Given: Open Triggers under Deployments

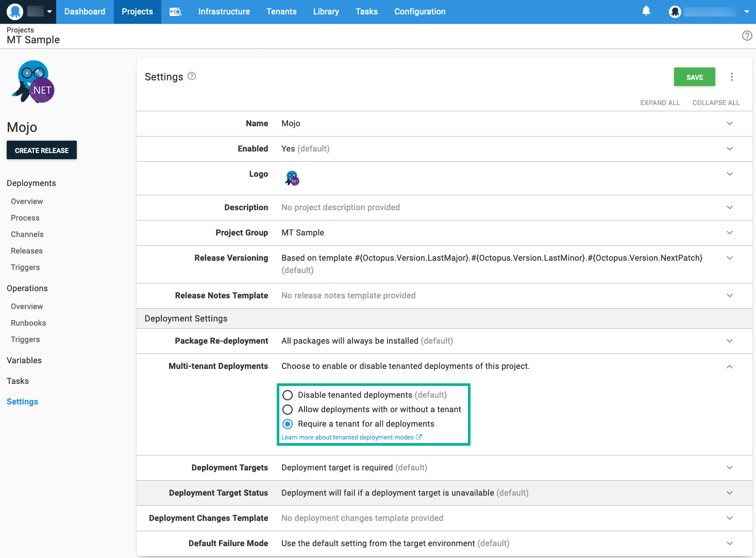Looking at the screenshot, I should tap(25, 267).
